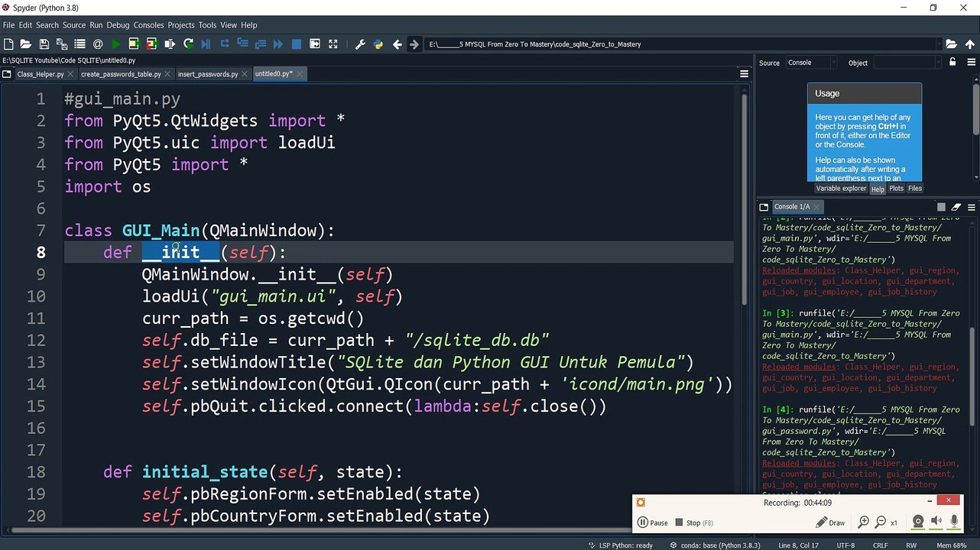
Task: Click the PYTHONPATH manager Python logo icon
Action: click(378, 44)
